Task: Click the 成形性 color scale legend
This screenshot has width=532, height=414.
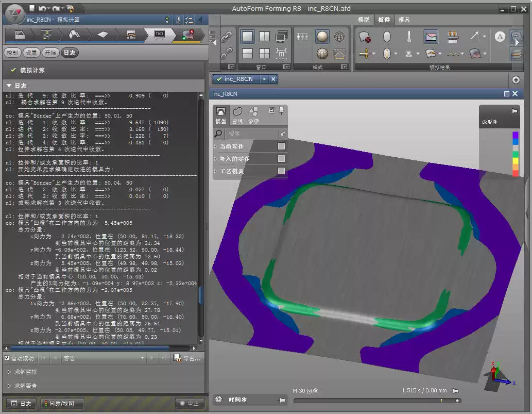Action: pos(515,154)
